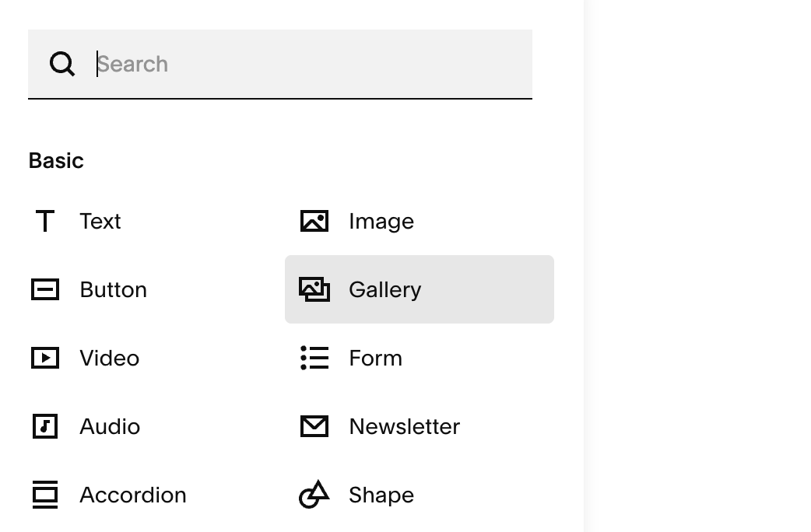Image resolution: width=811 pixels, height=532 pixels.
Task: Click the Video play icon
Action: 45,359
